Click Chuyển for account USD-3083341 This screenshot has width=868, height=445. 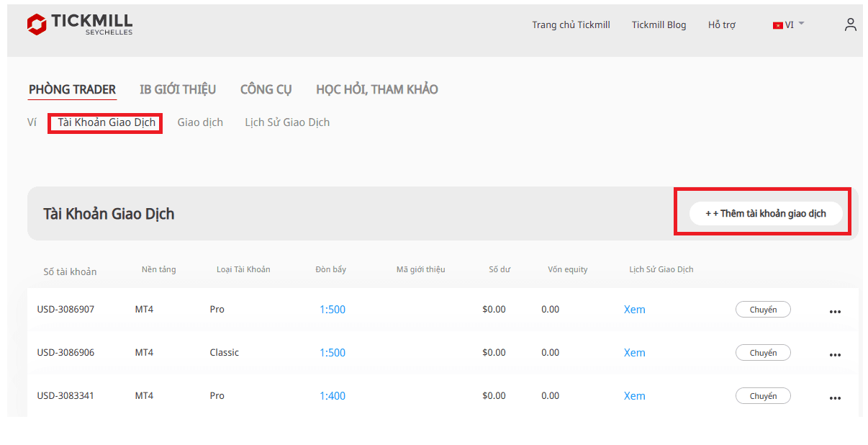(x=763, y=396)
